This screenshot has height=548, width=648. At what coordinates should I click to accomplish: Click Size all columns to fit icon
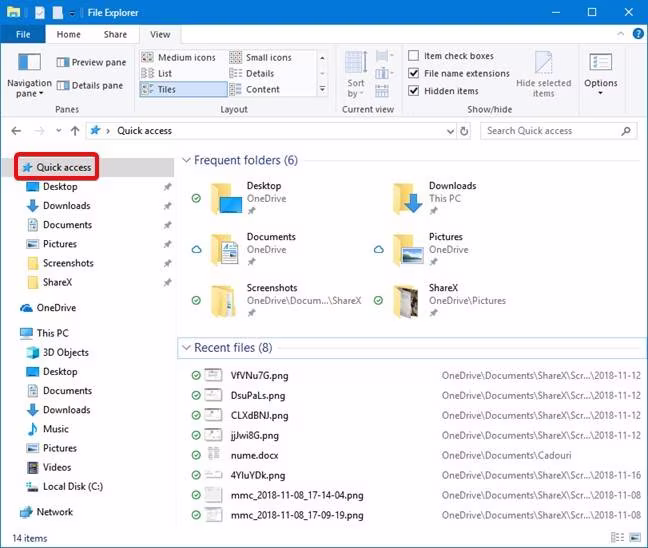click(x=382, y=91)
